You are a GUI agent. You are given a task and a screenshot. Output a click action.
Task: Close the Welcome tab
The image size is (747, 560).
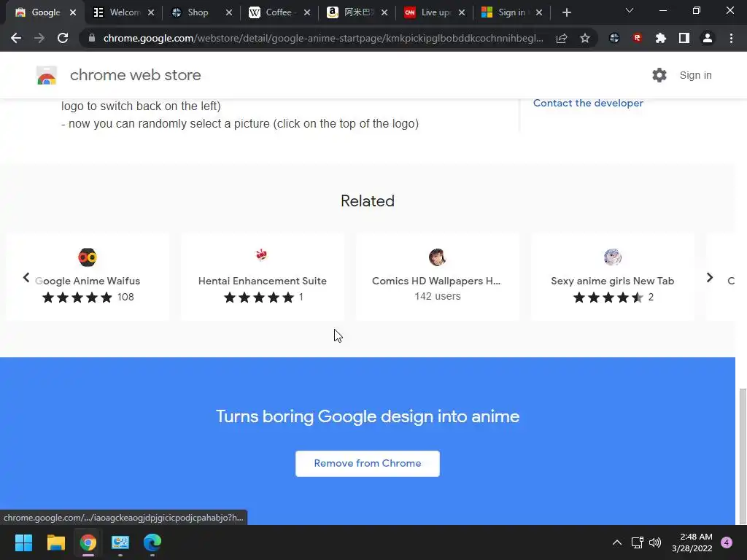click(151, 13)
